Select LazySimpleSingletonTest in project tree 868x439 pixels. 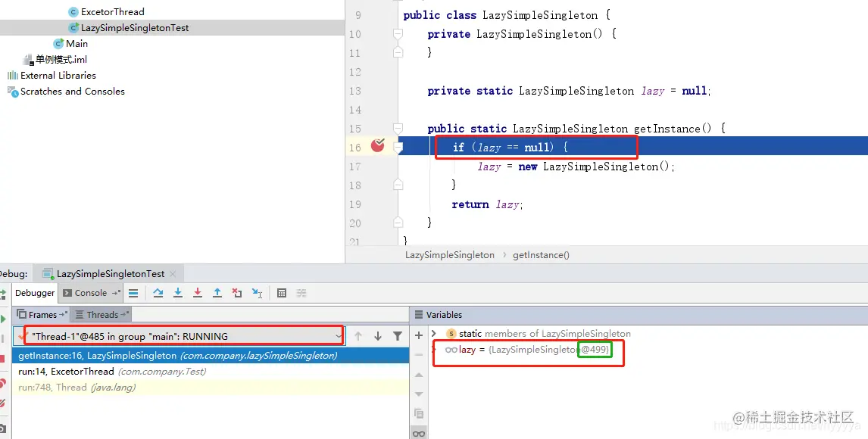tap(129, 28)
